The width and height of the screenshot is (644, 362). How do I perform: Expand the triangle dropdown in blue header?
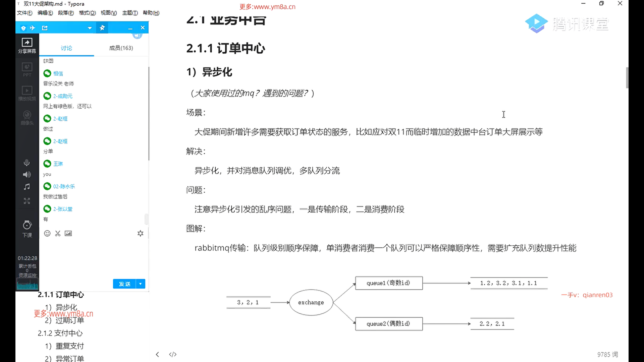point(90,28)
